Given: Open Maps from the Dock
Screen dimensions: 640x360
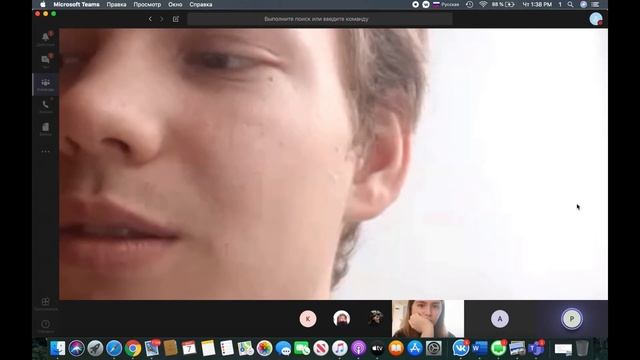Looking at the screenshot, I should (245, 348).
